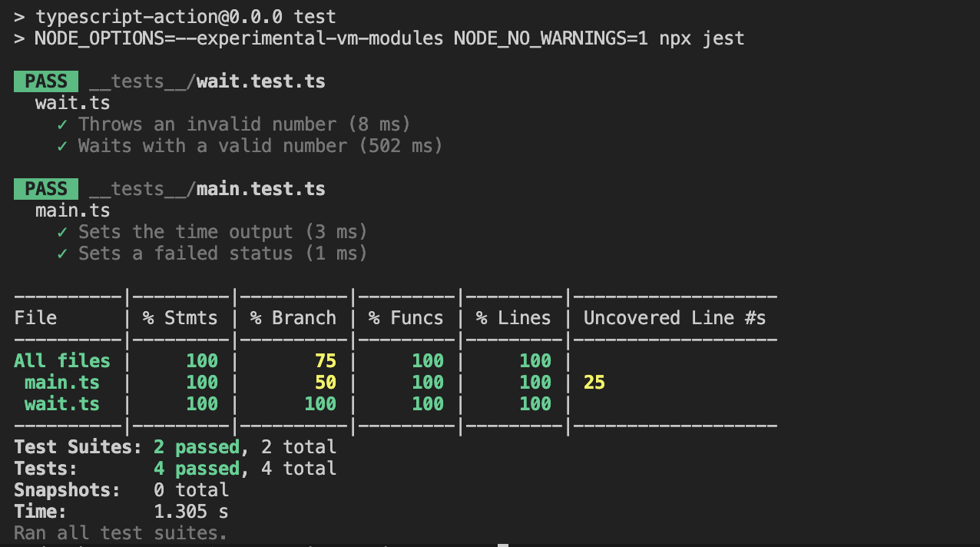Click the '% Lines' column header
The image size is (980, 547).
pos(513,318)
